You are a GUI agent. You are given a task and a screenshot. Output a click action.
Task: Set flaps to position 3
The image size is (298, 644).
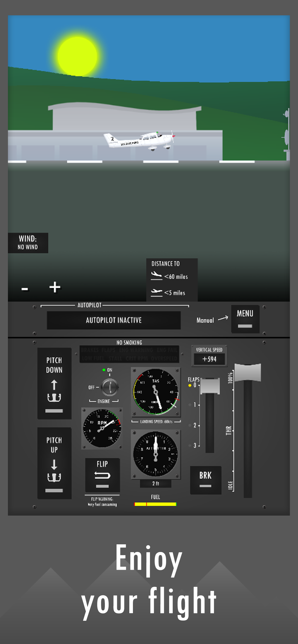click(x=194, y=445)
